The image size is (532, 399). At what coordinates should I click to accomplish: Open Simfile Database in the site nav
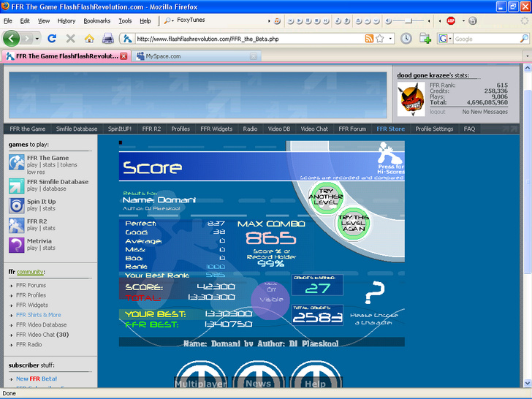point(77,129)
